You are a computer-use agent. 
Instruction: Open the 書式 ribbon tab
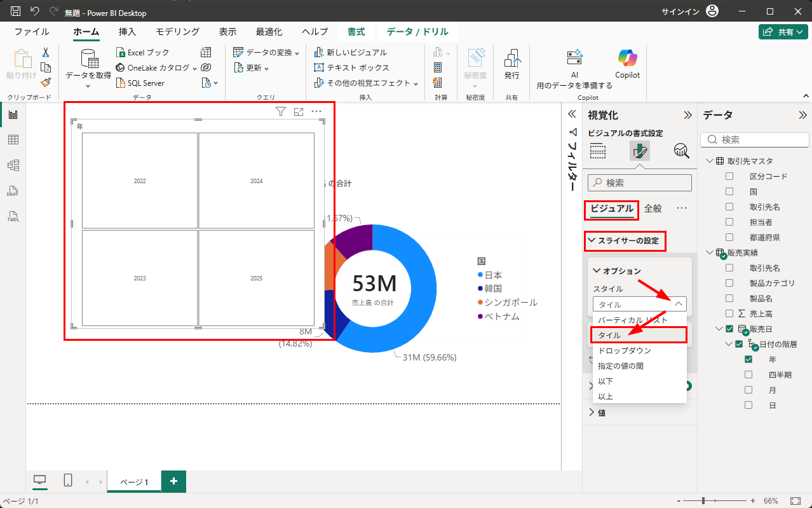[356, 32]
